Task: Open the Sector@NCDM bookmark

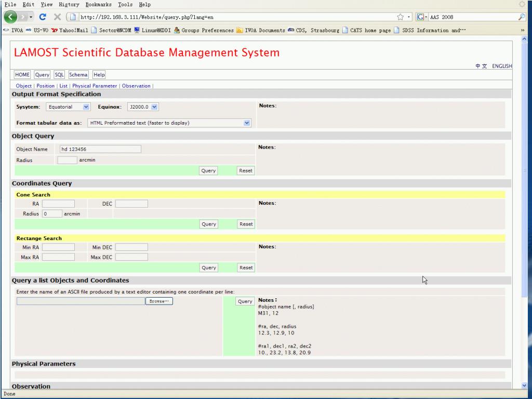Action: click(111, 30)
